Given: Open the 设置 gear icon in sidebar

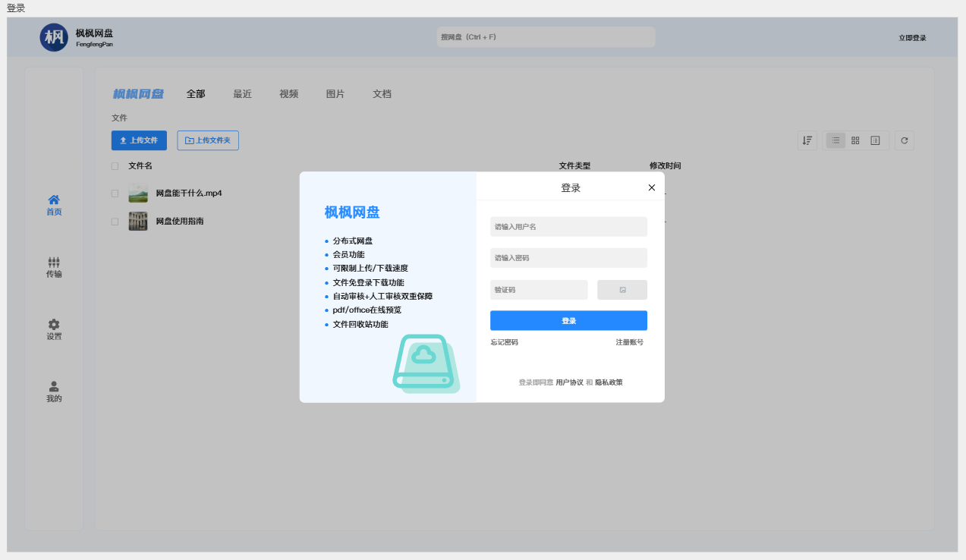Looking at the screenshot, I should pyautogui.click(x=54, y=324).
